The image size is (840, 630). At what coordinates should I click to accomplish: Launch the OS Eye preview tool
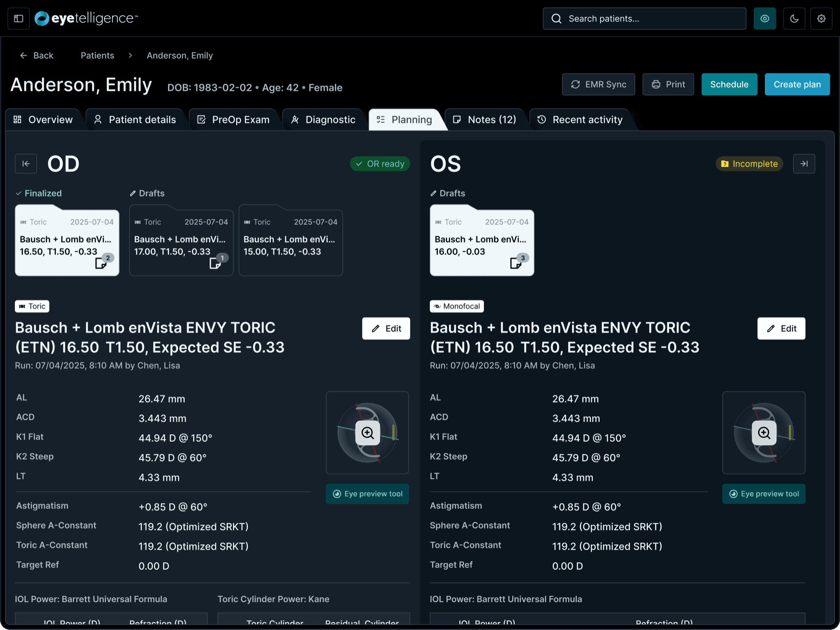click(764, 494)
